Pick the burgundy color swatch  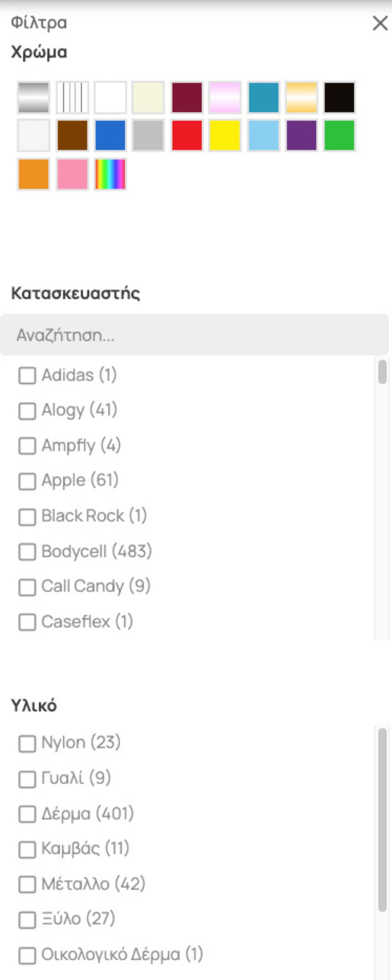tap(187, 97)
